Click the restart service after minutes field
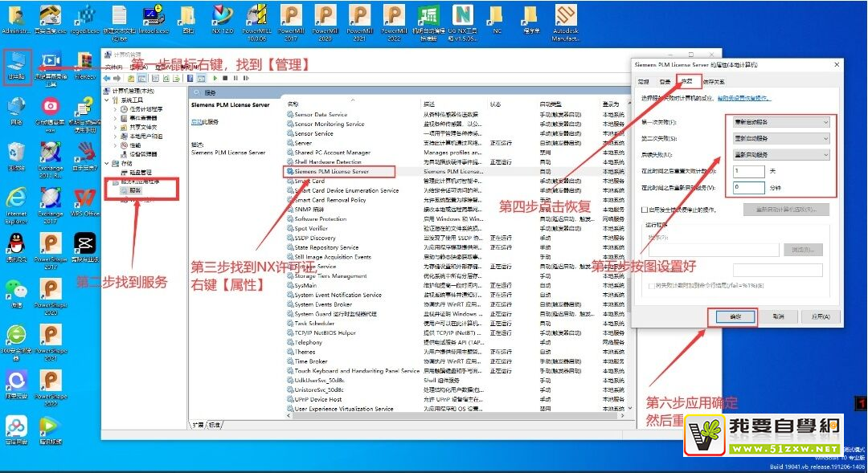The width and height of the screenshot is (868, 473). (x=748, y=187)
